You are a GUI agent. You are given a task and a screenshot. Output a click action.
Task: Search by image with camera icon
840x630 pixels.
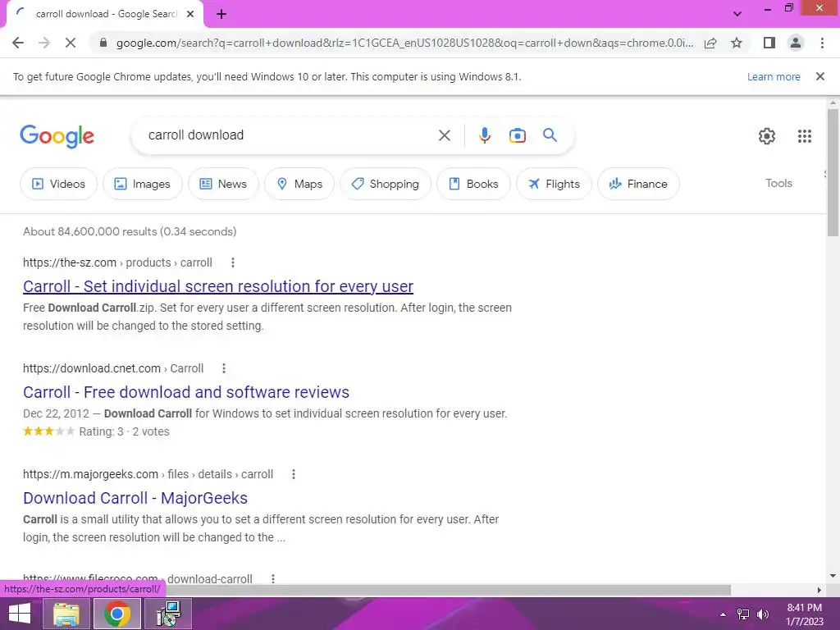[x=518, y=135]
